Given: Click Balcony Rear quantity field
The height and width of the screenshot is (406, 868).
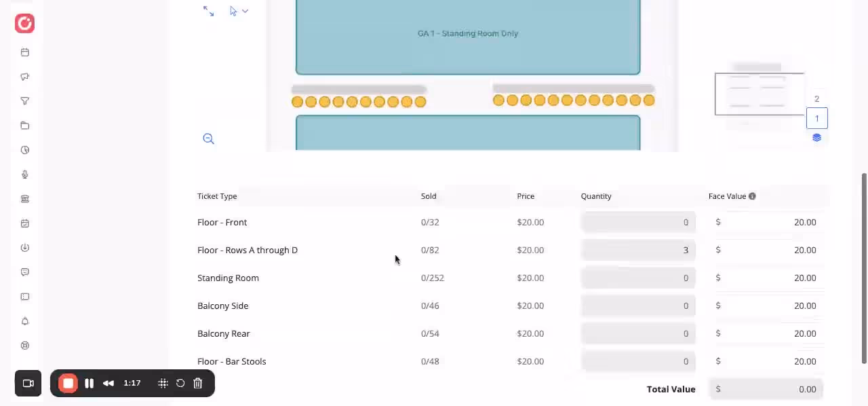Looking at the screenshot, I should tap(638, 333).
